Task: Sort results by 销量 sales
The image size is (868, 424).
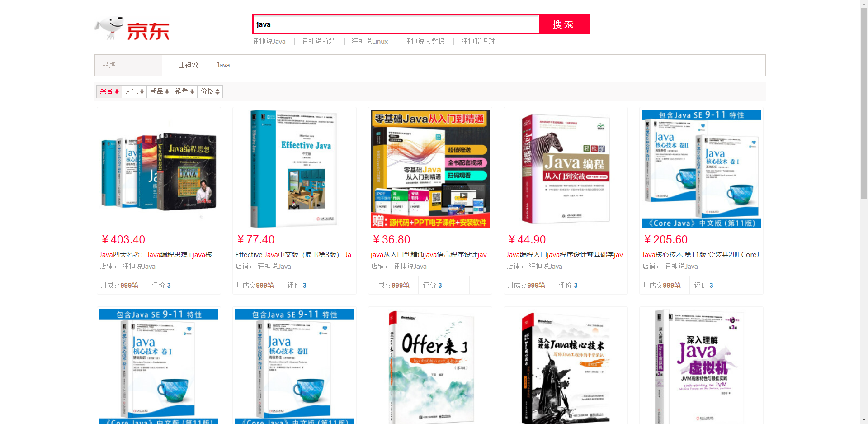Action: coord(184,91)
